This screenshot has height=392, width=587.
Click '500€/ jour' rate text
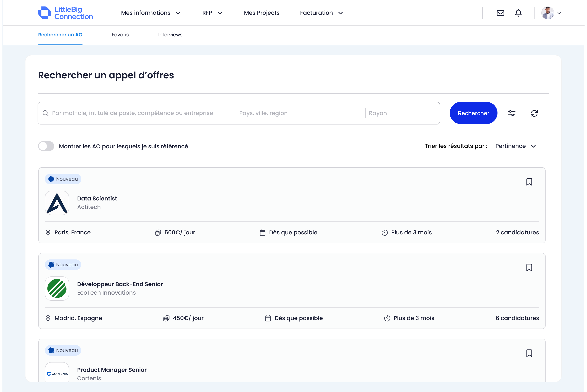point(180,233)
